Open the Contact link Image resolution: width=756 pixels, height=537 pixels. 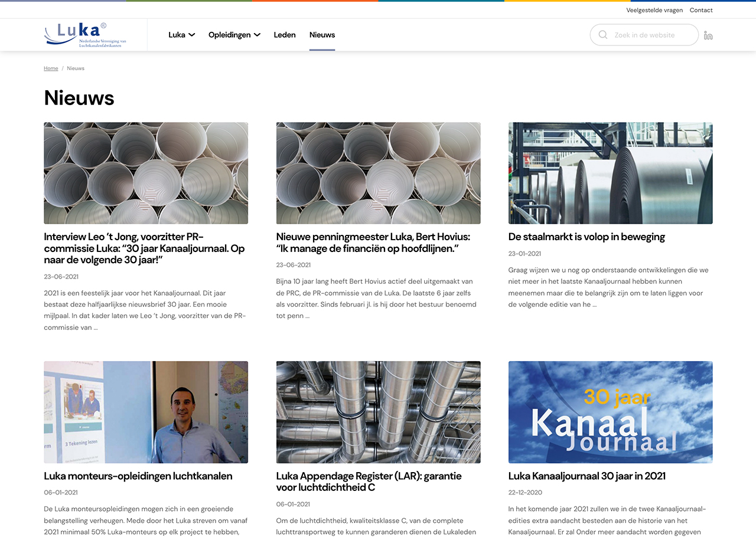coord(701,10)
